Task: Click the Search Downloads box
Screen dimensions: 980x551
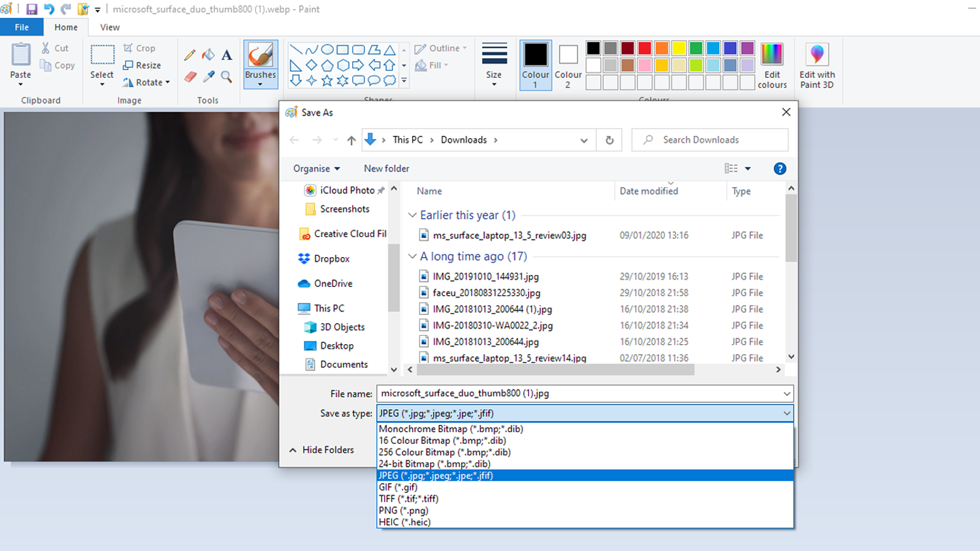Action: point(710,140)
